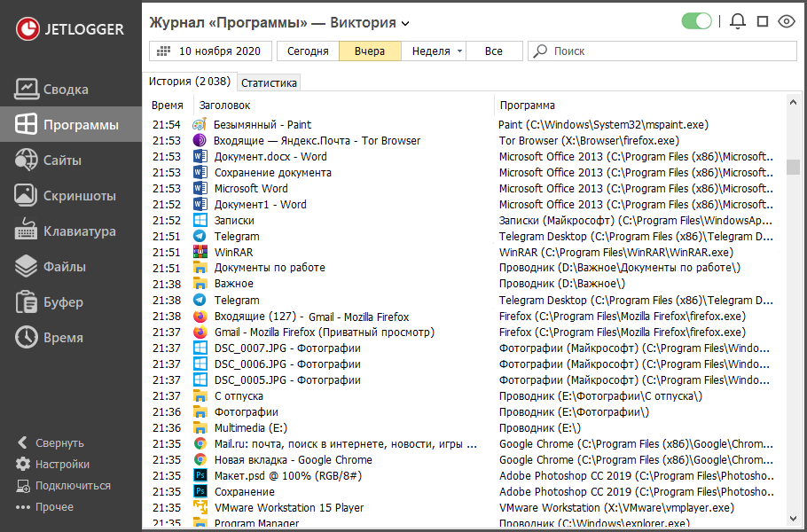Select the История tab

pos(189,82)
